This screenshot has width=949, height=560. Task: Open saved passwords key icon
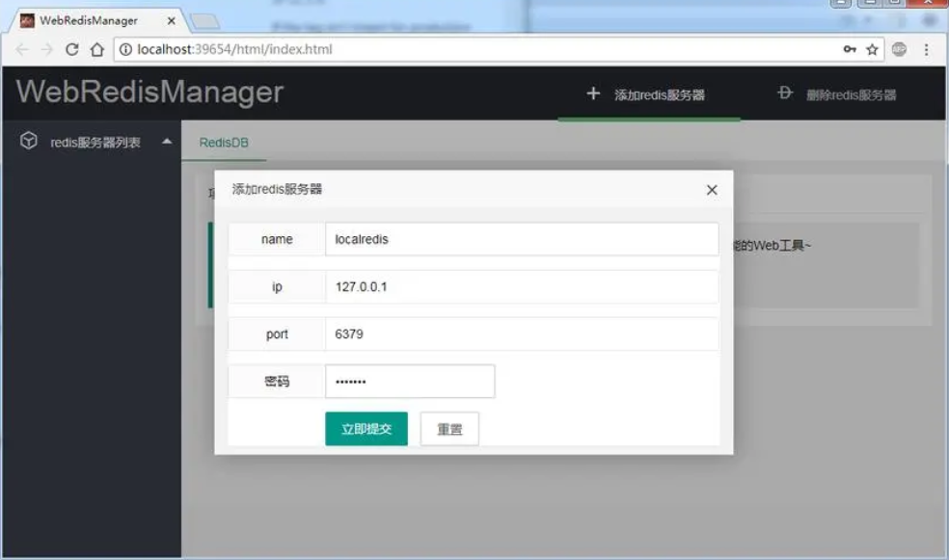pyautogui.click(x=850, y=49)
